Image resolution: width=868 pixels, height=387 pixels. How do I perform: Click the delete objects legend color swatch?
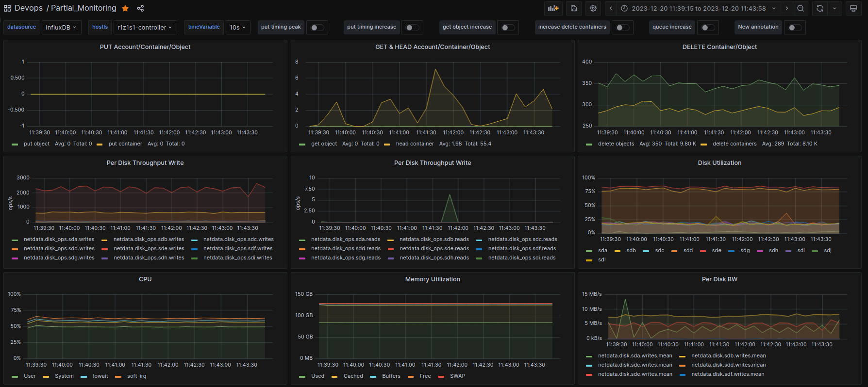[x=589, y=144]
